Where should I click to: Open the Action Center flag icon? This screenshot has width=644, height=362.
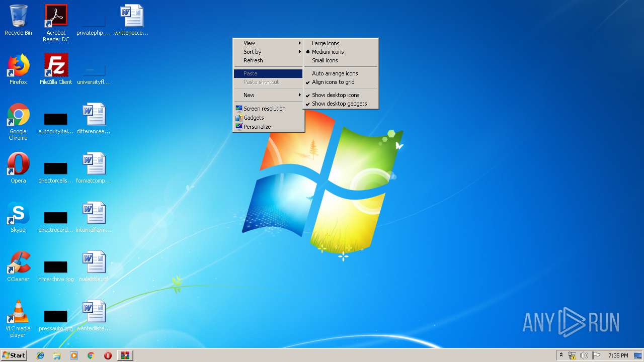pos(596,355)
